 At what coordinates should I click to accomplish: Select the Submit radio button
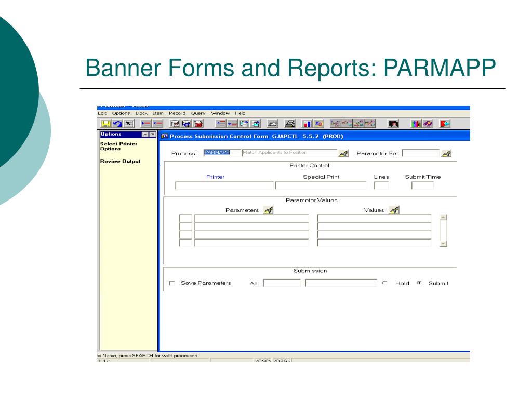[x=419, y=283]
